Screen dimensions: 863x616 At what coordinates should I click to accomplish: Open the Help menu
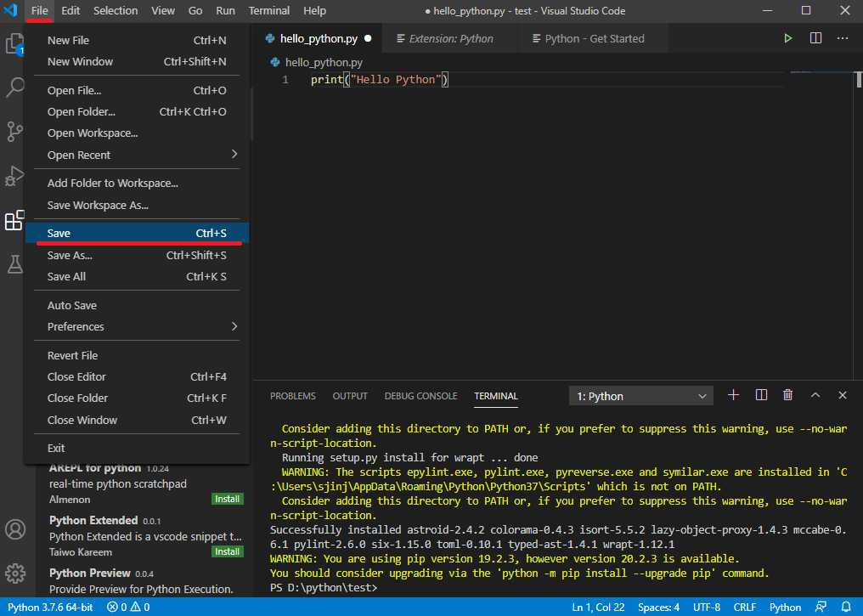coord(315,10)
